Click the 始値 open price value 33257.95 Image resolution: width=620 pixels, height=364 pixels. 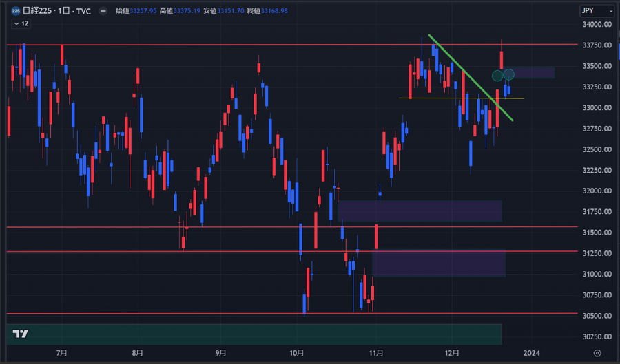point(143,11)
